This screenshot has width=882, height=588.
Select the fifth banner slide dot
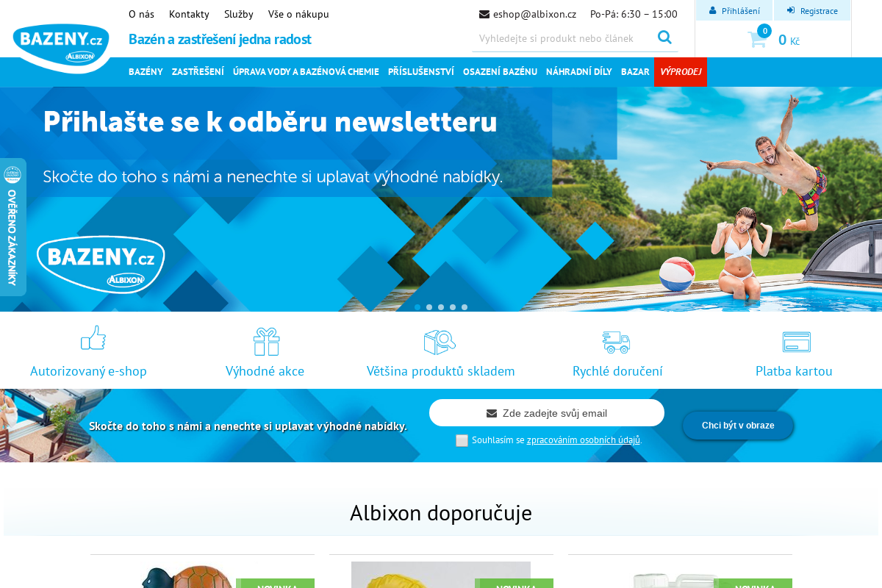(465, 307)
